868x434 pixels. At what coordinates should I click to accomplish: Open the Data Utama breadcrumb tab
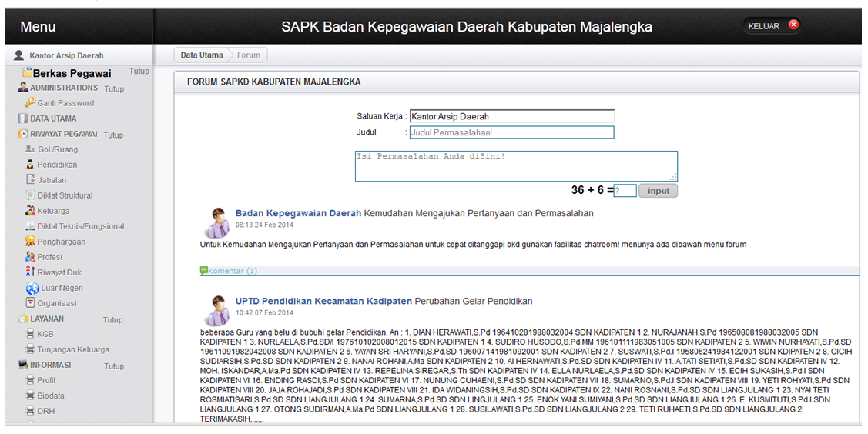click(x=202, y=55)
